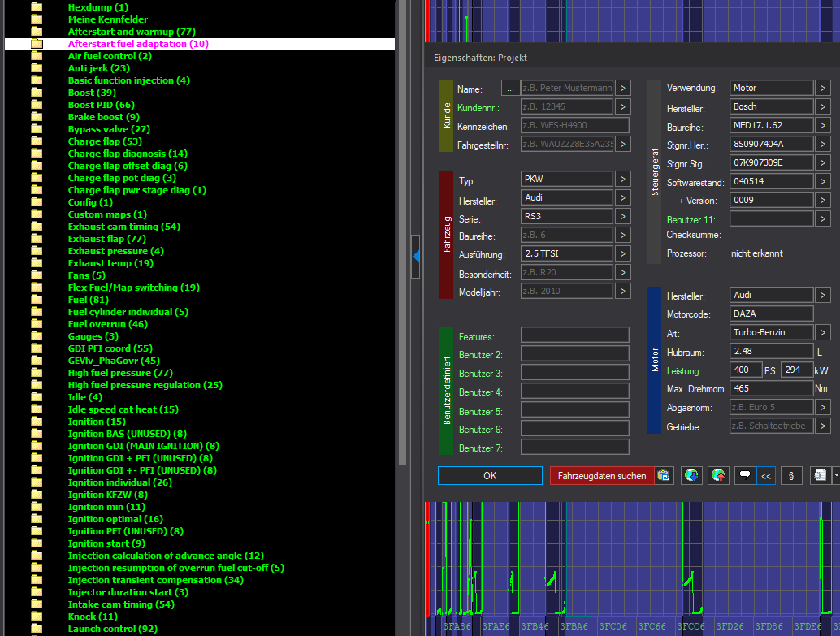This screenshot has width=840, height=636.
Task: Open the arrow next to Fahrgestellnr. field
Action: point(622,144)
